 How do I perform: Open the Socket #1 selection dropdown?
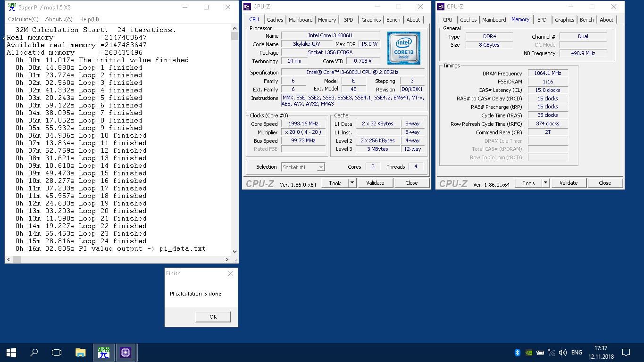(303, 167)
